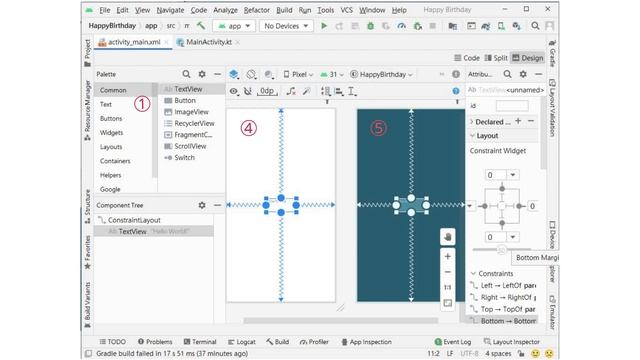Open Component Tree settings gear
This screenshot has width=640, height=360.
(x=202, y=205)
